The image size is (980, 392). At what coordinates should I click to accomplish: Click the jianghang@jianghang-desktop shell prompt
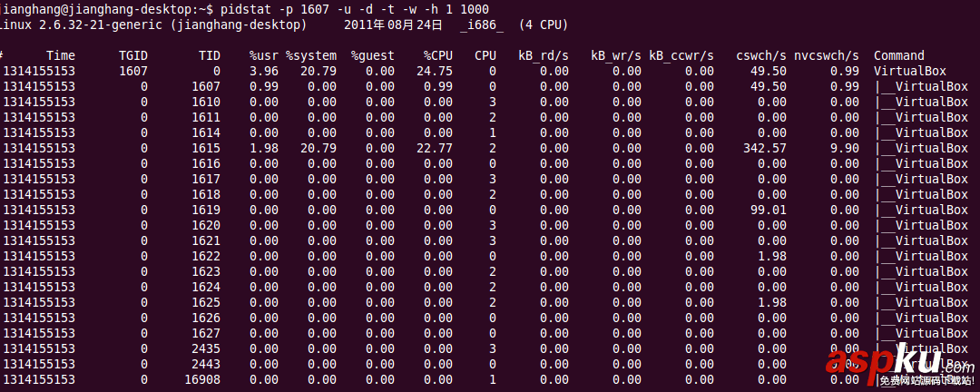coord(107,9)
